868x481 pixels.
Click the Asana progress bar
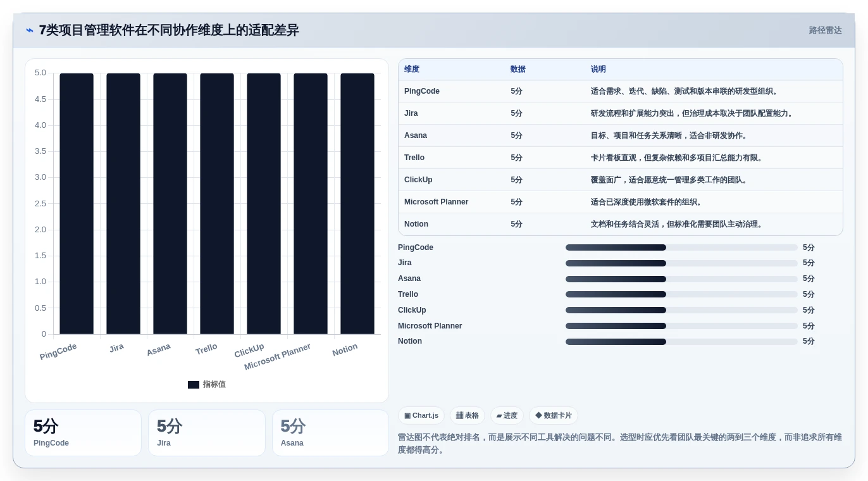tap(681, 279)
